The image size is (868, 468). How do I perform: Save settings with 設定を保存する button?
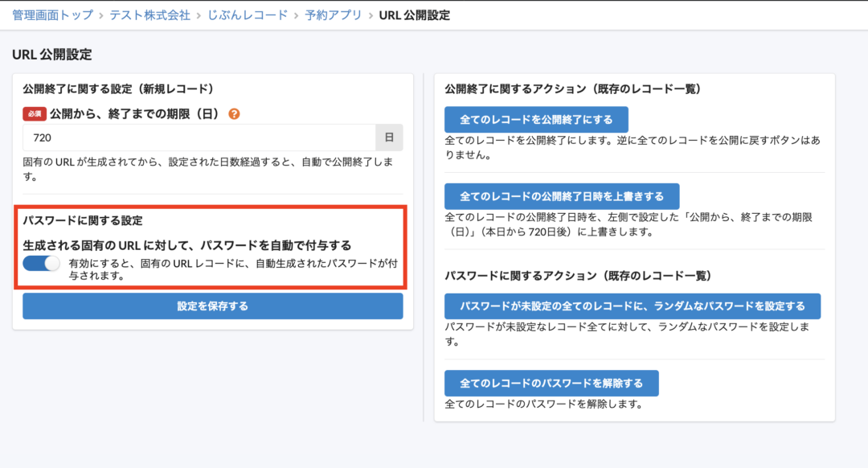213,306
